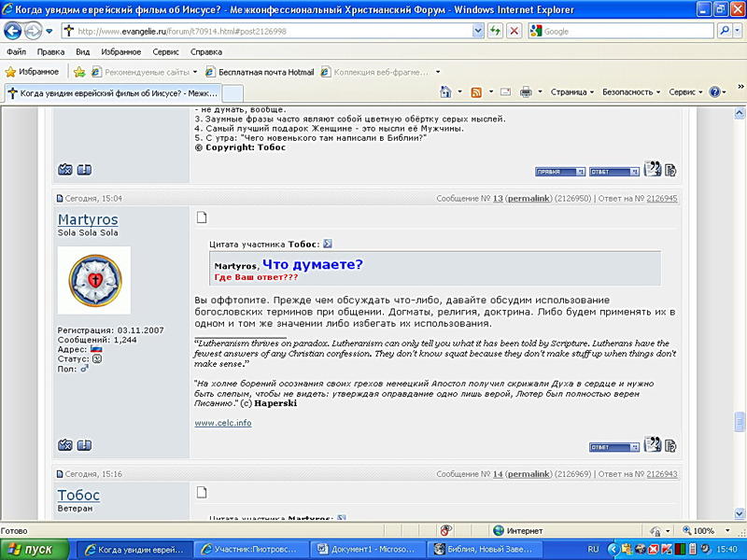
Task: Click the Windows Пуск start button
Action: point(35,550)
